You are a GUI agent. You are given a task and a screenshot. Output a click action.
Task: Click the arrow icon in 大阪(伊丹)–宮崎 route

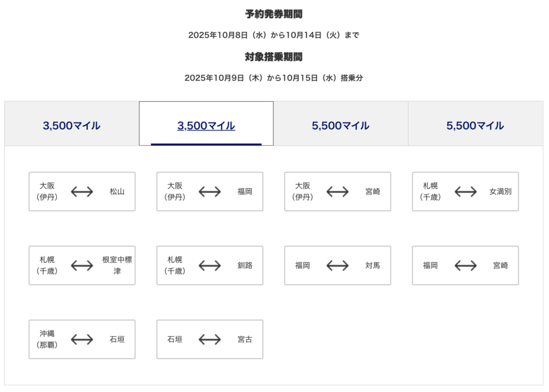click(x=338, y=191)
